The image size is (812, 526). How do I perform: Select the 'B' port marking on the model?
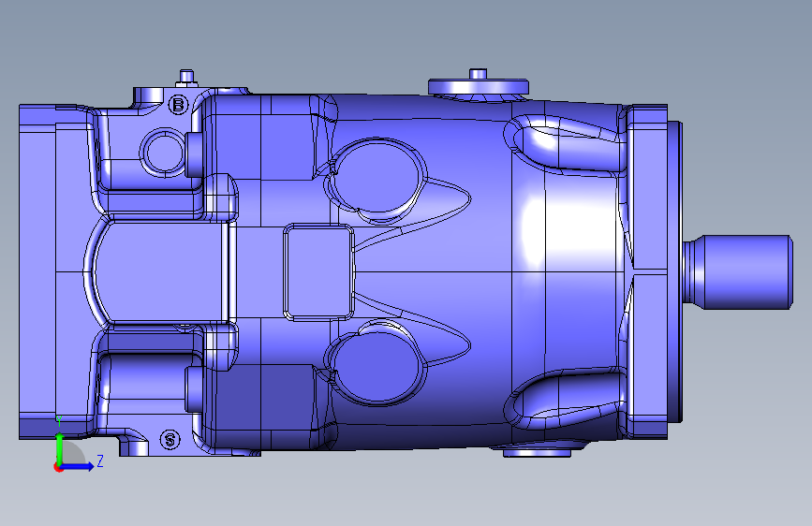(178, 105)
